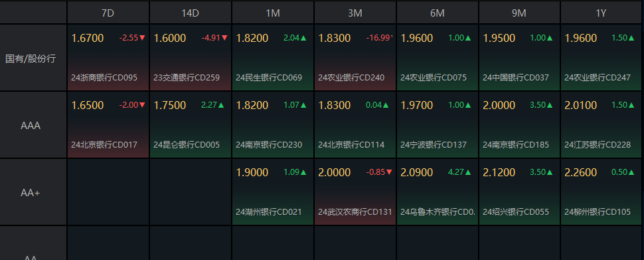The image size is (644, 260).
Task: Click the 24民生银行CD069 cell
Action: (x=273, y=58)
